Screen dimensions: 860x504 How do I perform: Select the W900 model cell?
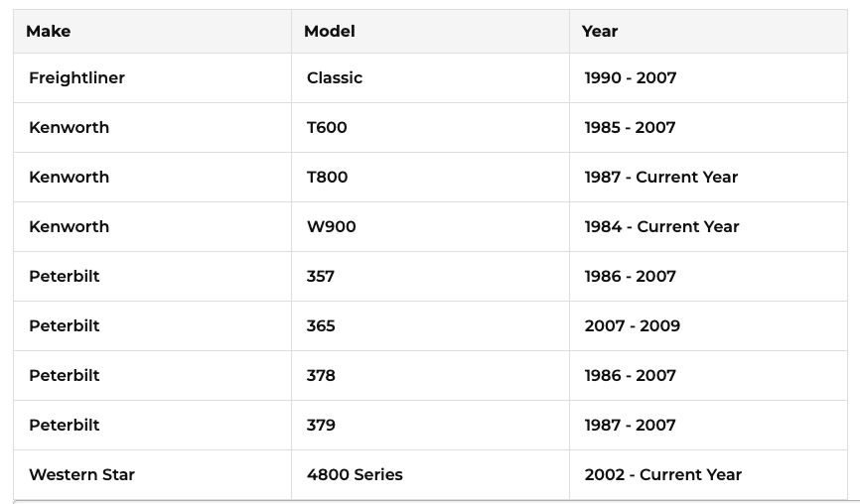click(332, 227)
